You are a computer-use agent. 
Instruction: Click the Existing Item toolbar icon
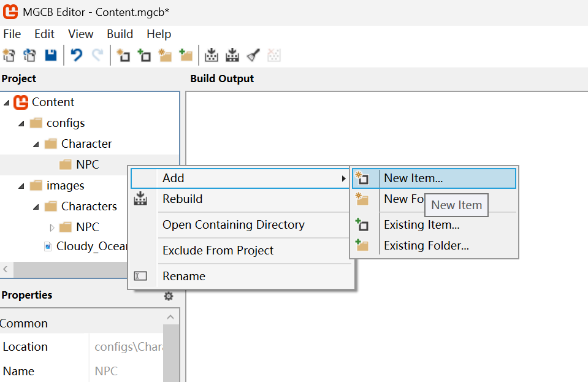[x=144, y=55]
